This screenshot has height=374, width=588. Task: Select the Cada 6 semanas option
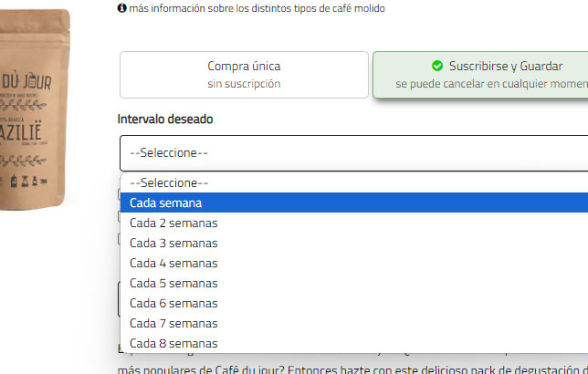pyautogui.click(x=173, y=303)
